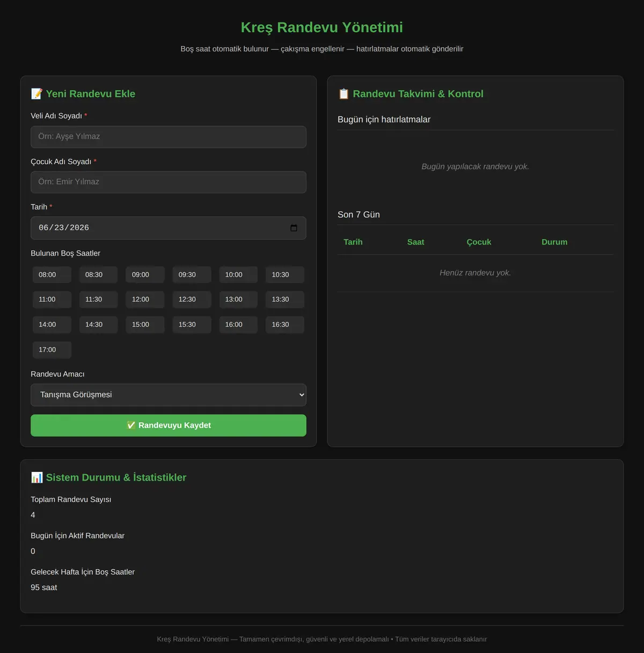Choose the 17:00 time slot
This screenshot has width=644, height=653.
[x=52, y=350]
